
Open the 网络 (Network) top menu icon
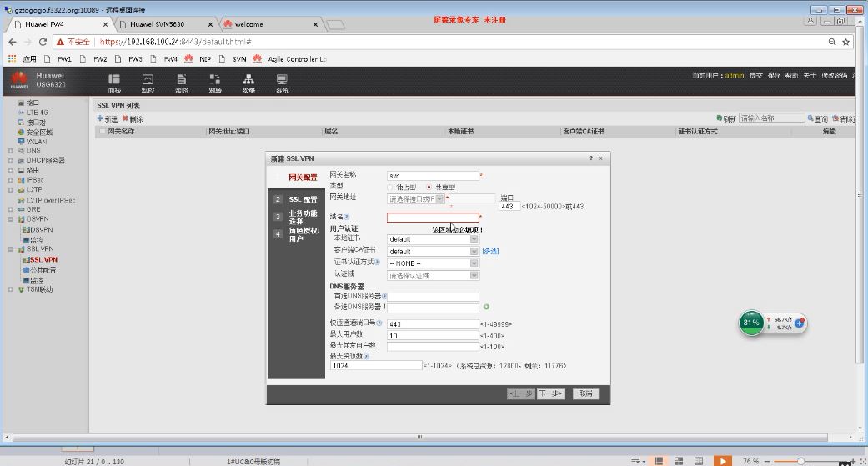tap(248, 82)
